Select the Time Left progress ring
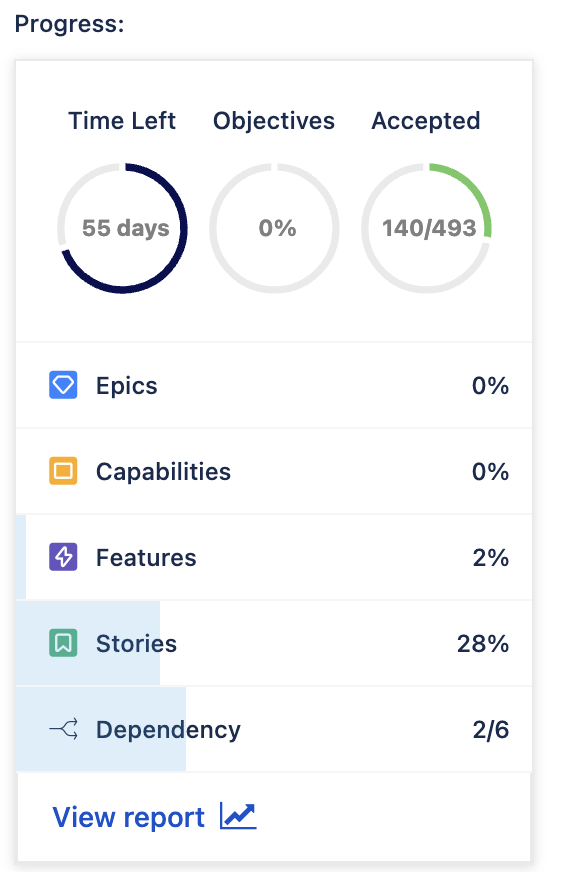Image resolution: width=568 pixels, height=872 pixels. tap(122, 228)
